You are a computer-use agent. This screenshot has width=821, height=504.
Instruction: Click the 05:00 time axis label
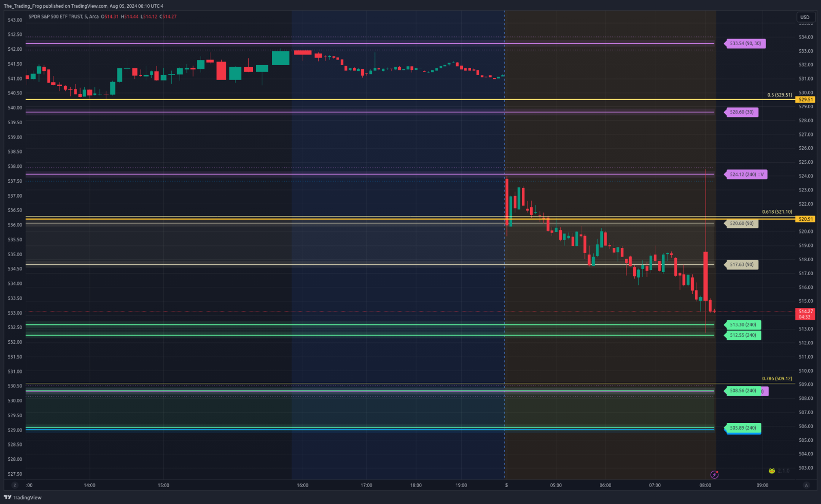pyautogui.click(x=556, y=485)
